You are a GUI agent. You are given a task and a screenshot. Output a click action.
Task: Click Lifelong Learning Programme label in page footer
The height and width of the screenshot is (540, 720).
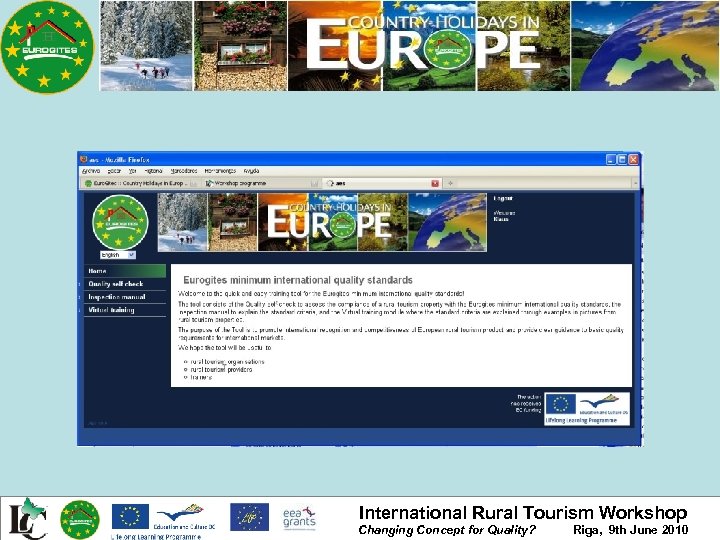(x=581, y=420)
